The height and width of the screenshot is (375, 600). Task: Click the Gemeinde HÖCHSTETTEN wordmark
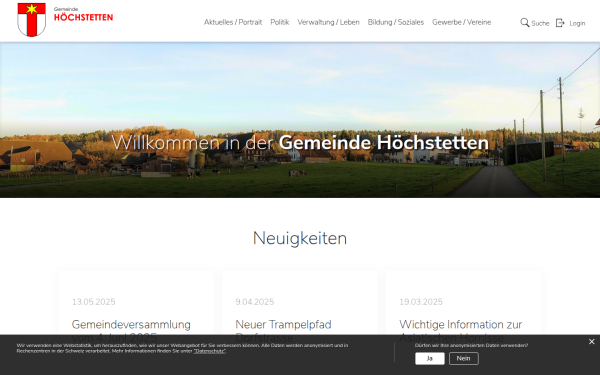(83, 15)
